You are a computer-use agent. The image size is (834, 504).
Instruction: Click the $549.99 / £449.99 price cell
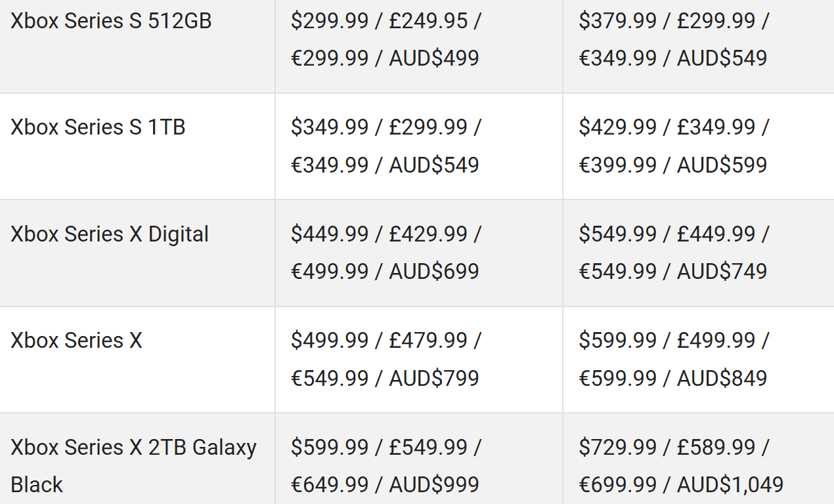673,253
